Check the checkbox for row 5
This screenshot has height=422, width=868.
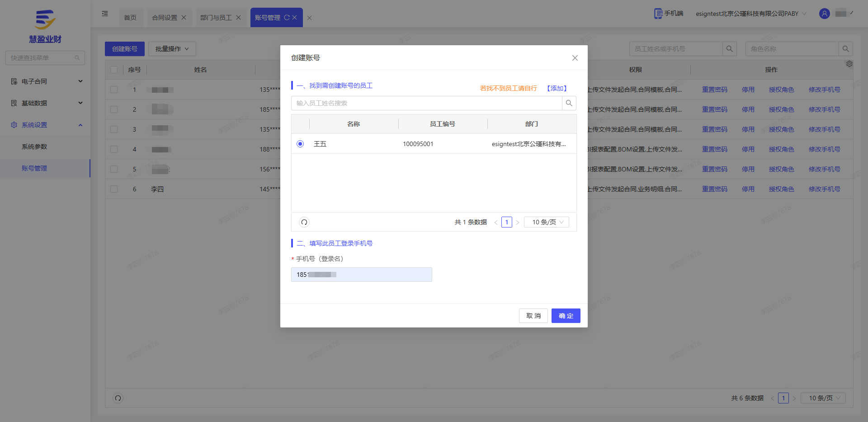point(114,169)
